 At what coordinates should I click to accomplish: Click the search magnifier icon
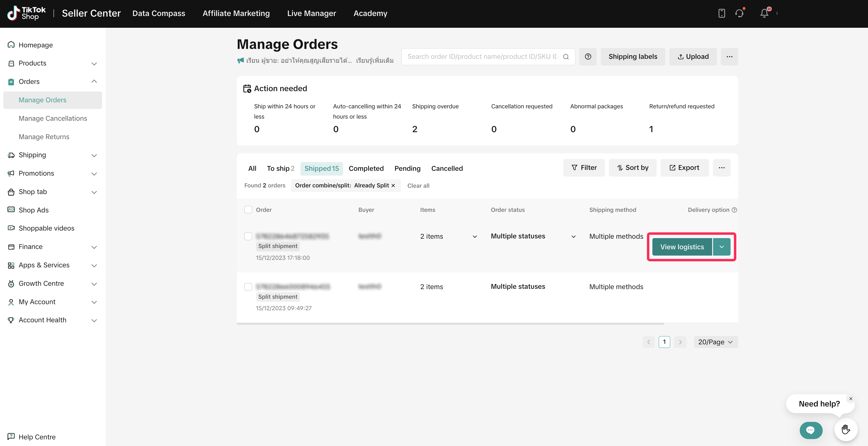pos(566,56)
